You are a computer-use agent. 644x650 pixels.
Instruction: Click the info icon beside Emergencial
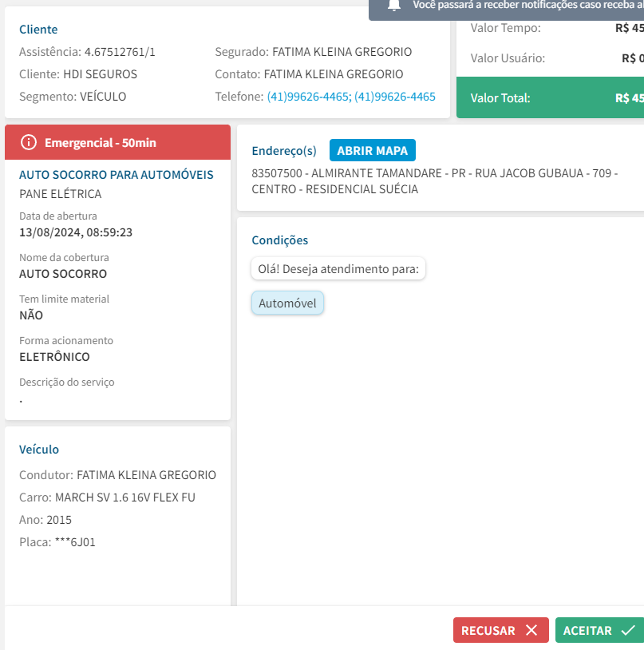tap(29, 143)
